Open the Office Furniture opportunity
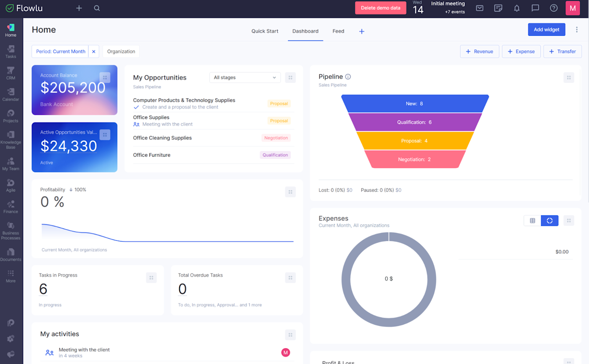 [151, 155]
